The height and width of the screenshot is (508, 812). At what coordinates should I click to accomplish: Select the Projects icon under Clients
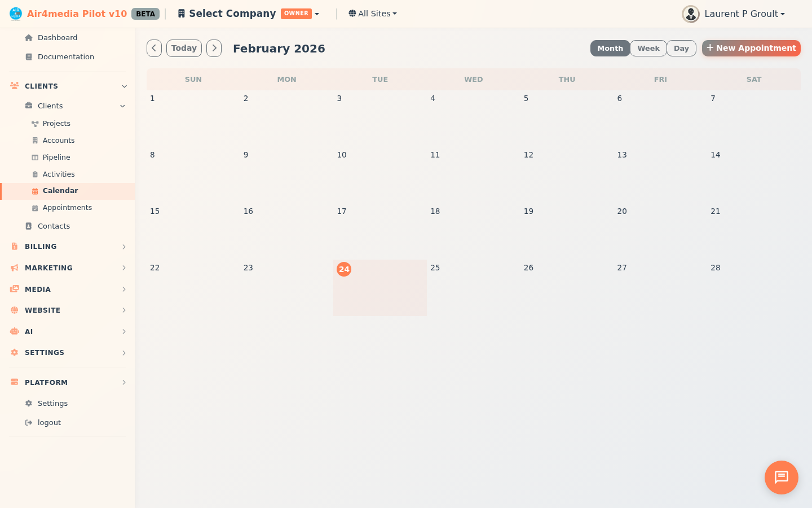point(34,123)
